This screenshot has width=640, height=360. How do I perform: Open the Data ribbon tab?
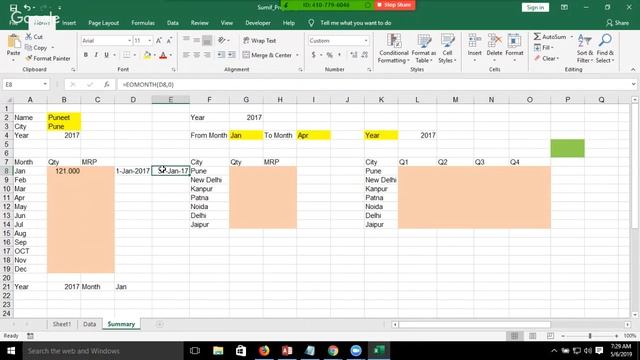(x=173, y=23)
